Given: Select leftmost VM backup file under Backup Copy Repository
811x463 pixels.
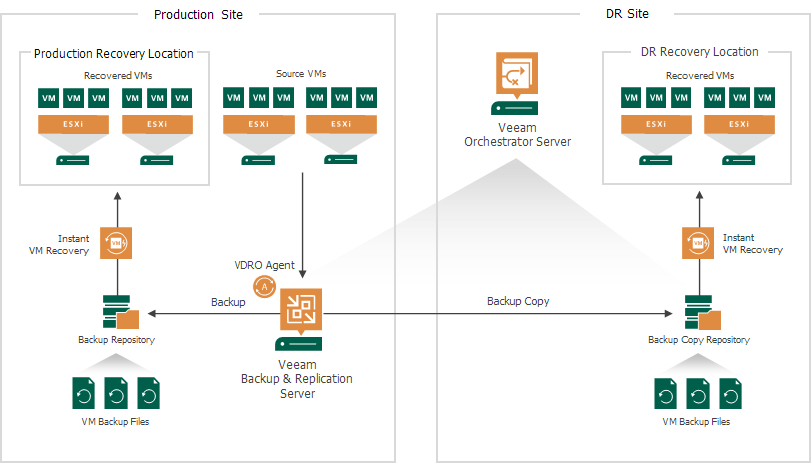Looking at the screenshot, I should tap(665, 393).
